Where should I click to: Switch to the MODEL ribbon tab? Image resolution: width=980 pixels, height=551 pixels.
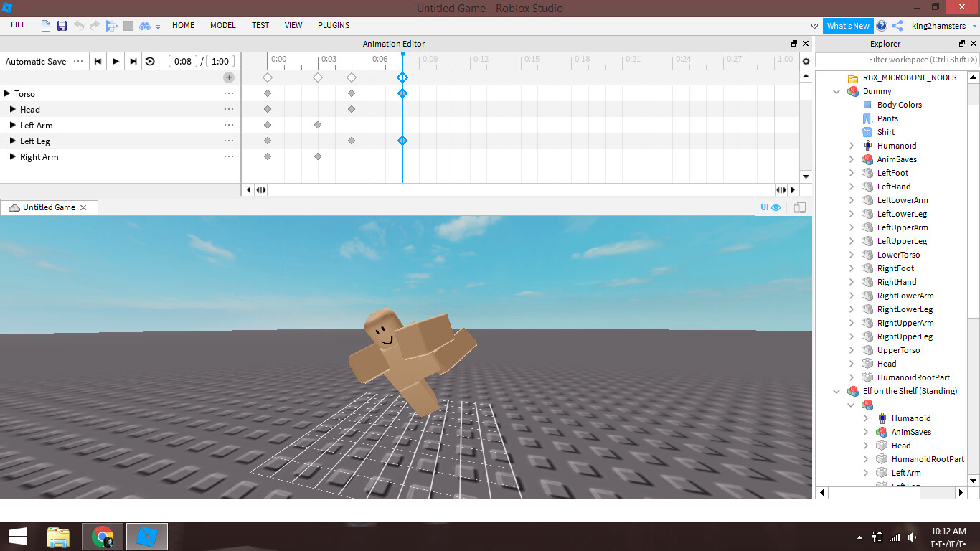coord(223,25)
